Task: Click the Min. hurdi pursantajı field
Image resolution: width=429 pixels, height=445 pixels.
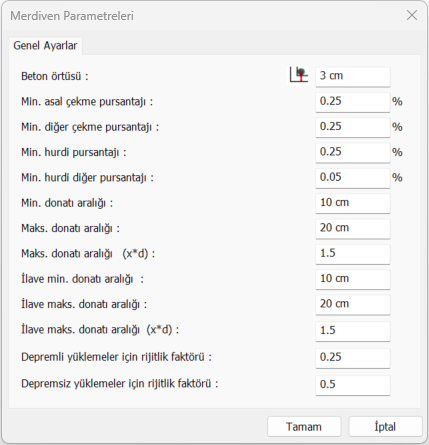Action: point(353,153)
